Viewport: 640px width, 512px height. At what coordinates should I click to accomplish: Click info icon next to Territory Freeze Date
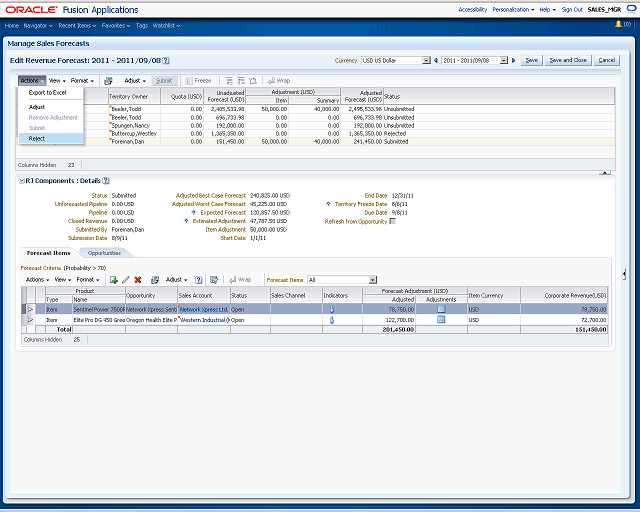328,204
